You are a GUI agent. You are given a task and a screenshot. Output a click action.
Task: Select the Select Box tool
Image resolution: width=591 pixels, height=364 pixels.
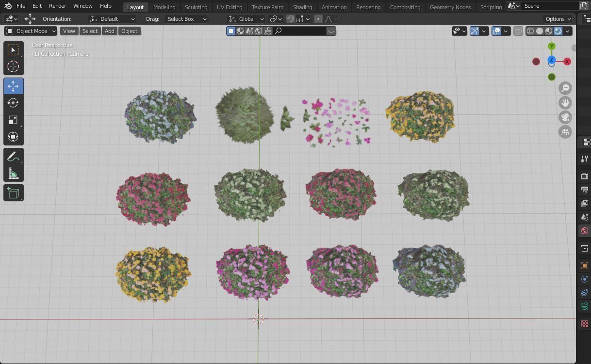coord(13,50)
